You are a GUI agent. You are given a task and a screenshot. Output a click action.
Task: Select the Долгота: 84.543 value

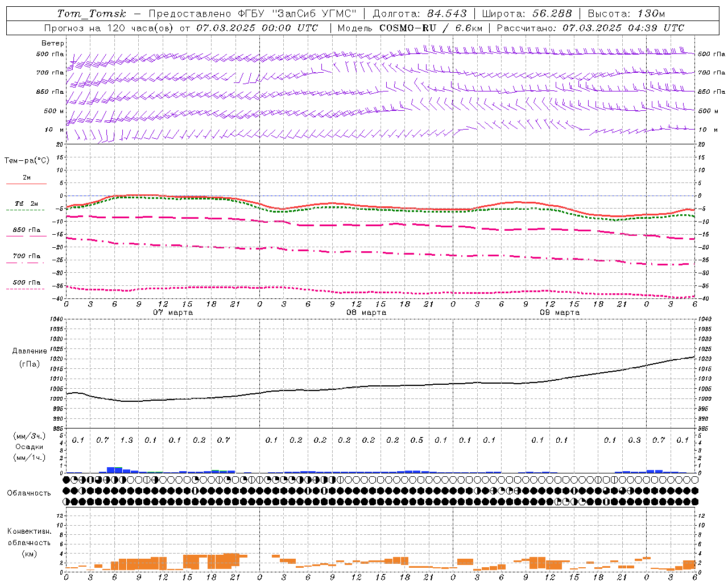pos(420,14)
